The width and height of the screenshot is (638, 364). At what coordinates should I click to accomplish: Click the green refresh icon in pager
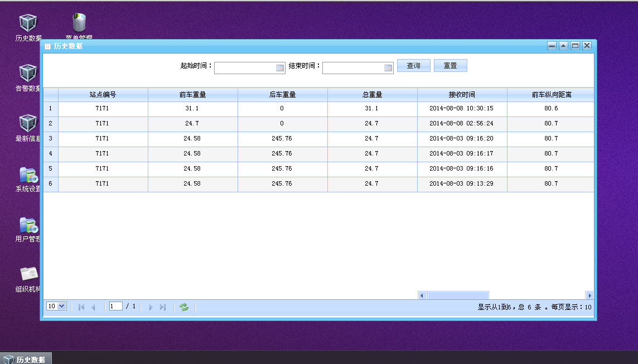pyautogui.click(x=184, y=307)
